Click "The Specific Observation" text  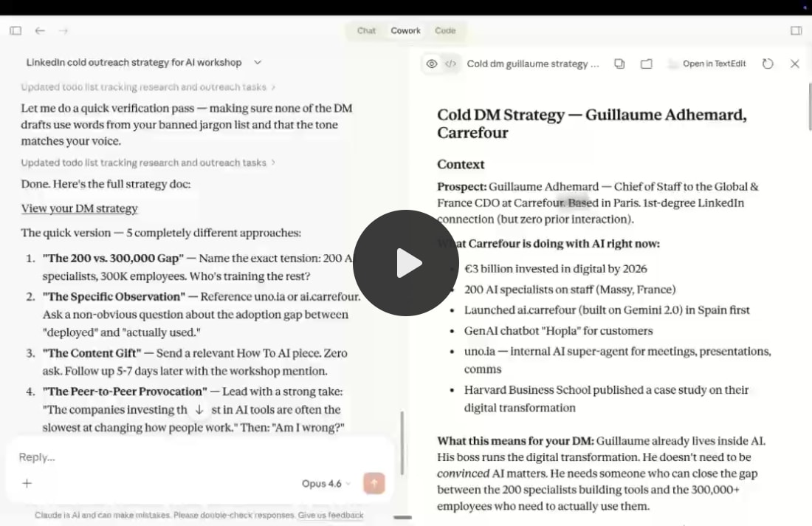[x=114, y=296]
